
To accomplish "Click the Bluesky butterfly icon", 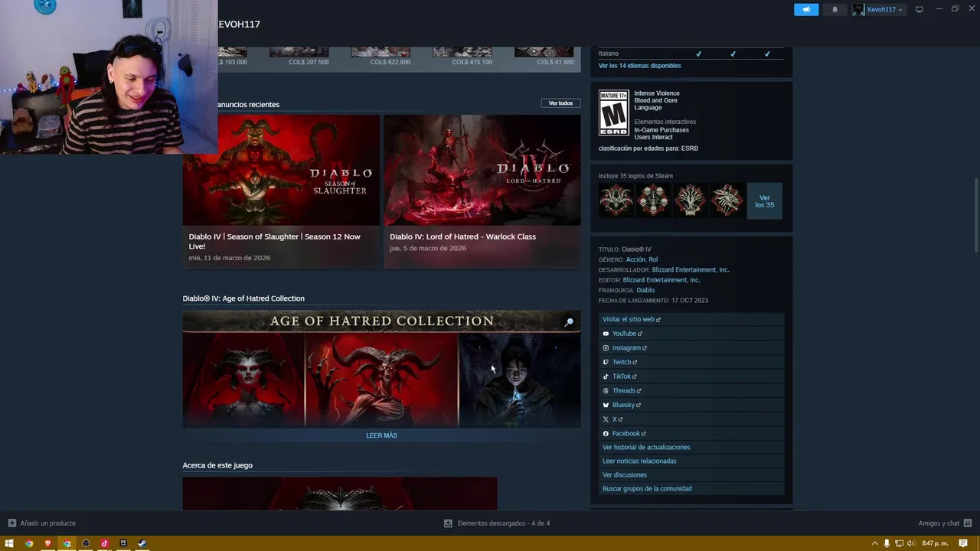I will (606, 405).
